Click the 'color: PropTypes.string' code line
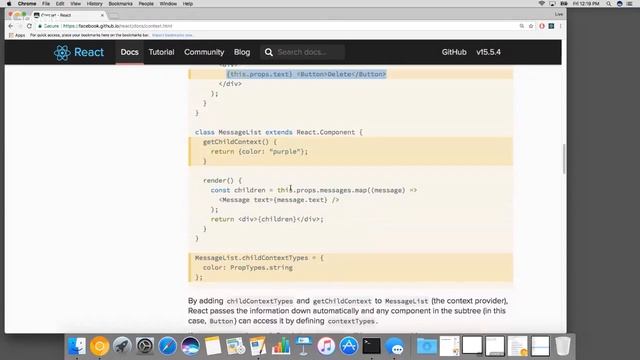 pyautogui.click(x=248, y=268)
